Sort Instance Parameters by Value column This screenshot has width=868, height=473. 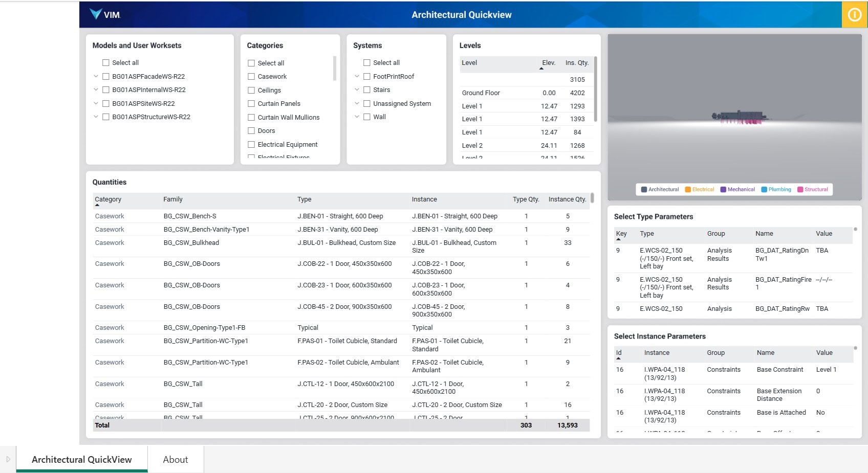(824, 353)
